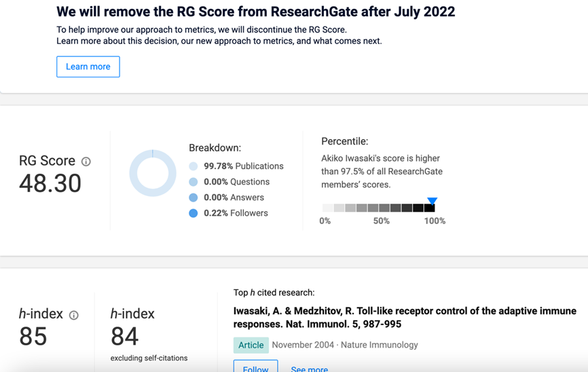The image size is (588, 372).
Task: Click the Learn more button
Action: click(88, 67)
